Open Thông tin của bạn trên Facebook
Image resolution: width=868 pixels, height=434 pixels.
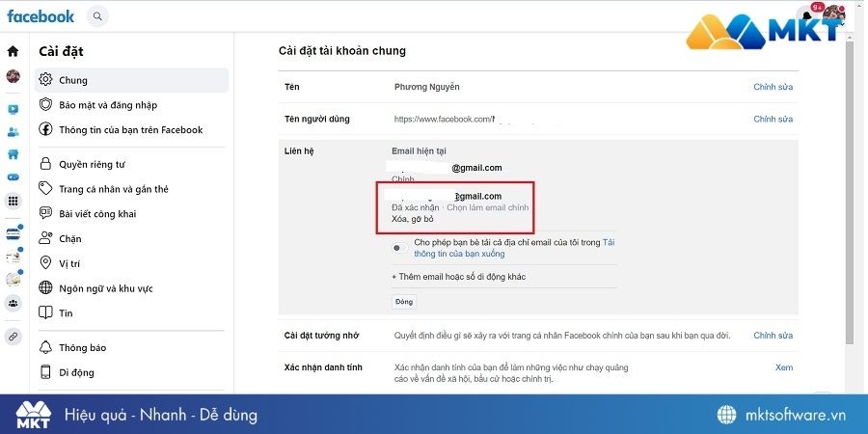click(x=131, y=130)
